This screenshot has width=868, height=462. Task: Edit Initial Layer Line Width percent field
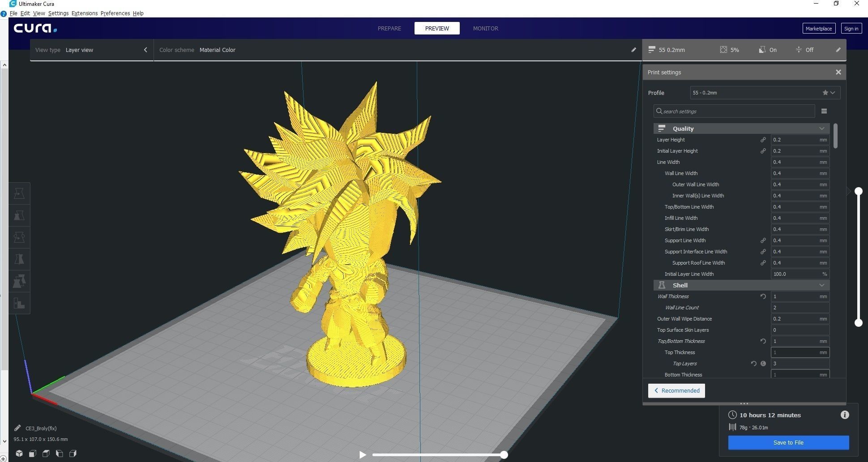click(800, 274)
